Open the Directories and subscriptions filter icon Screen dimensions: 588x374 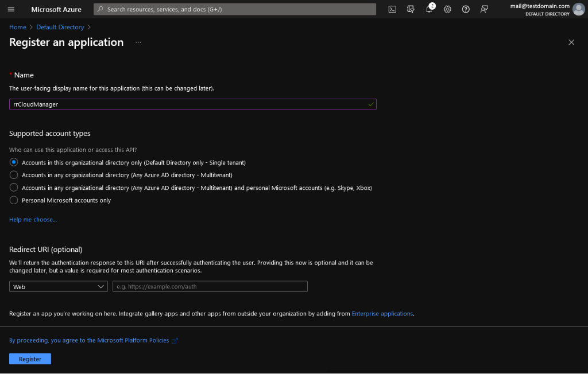tap(411, 9)
